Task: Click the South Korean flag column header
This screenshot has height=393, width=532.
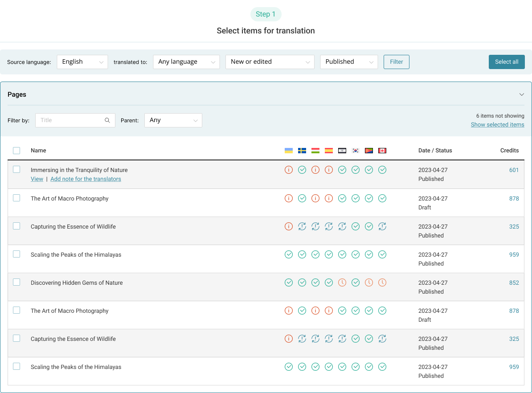Action: [x=356, y=151]
